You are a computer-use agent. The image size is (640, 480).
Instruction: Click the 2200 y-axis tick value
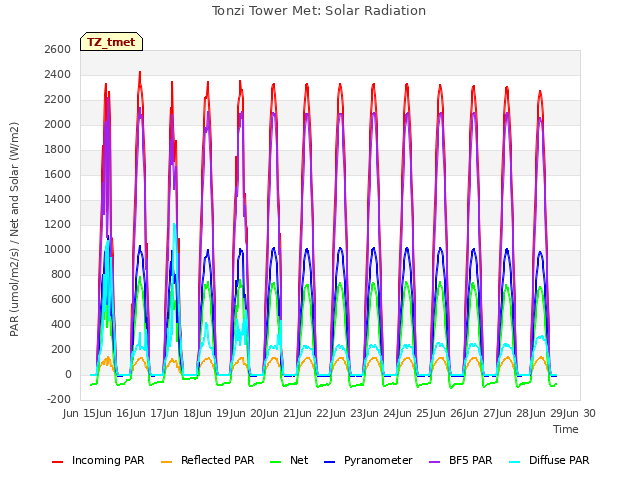pos(58,100)
